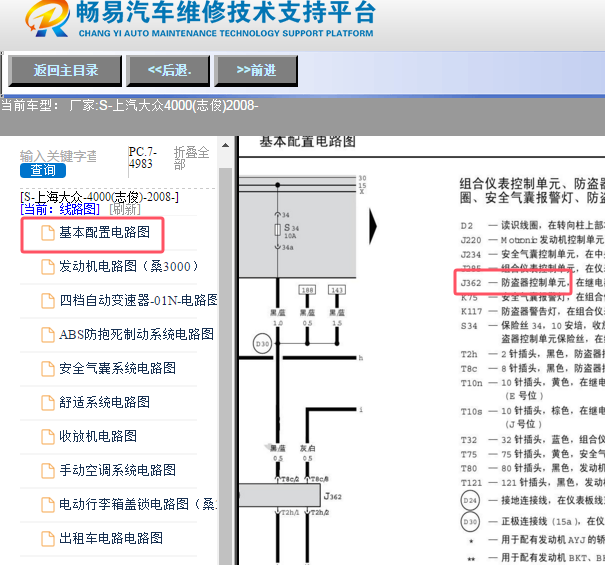Click document icon beside 发动机电路图
This screenshot has height=565, width=605.
[x=48, y=267]
